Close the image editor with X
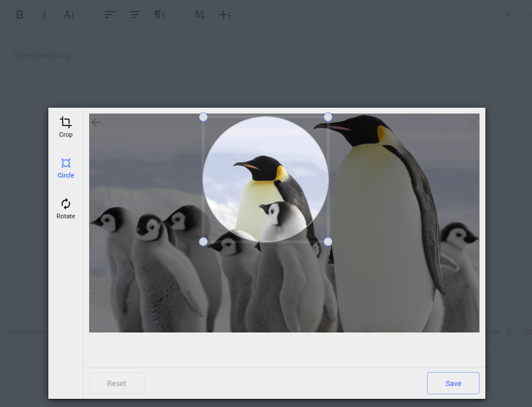 [473, 122]
